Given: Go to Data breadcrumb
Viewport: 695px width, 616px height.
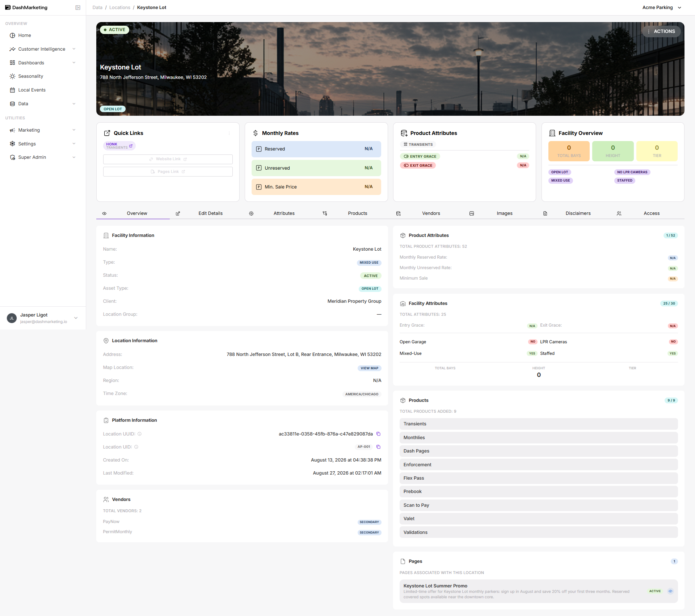Looking at the screenshot, I should coord(97,8).
